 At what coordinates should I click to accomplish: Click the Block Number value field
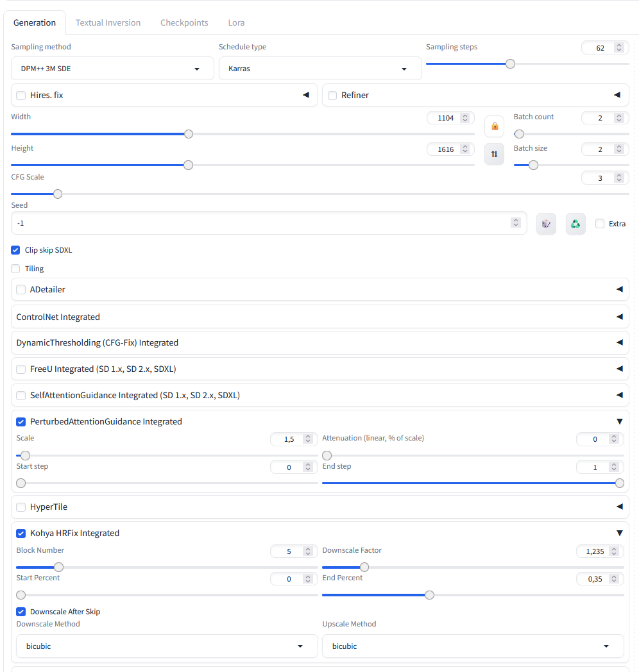click(x=294, y=551)
